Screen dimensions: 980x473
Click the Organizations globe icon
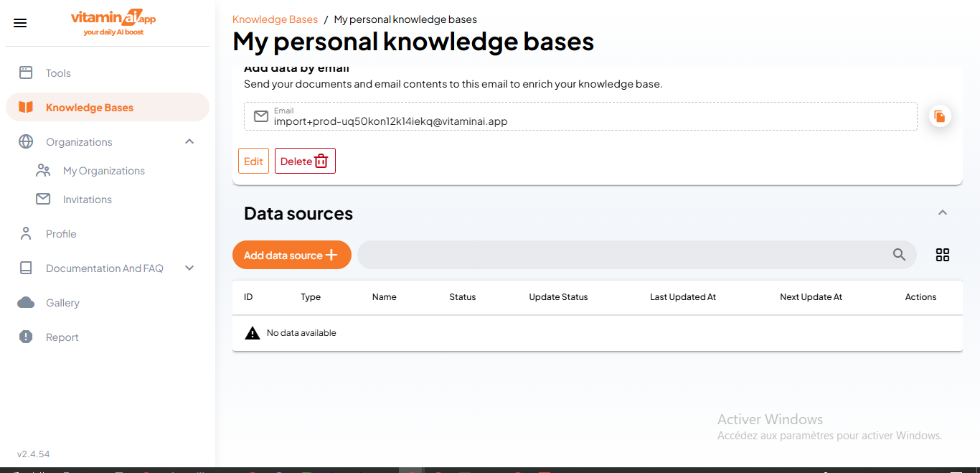coord(26,141)
